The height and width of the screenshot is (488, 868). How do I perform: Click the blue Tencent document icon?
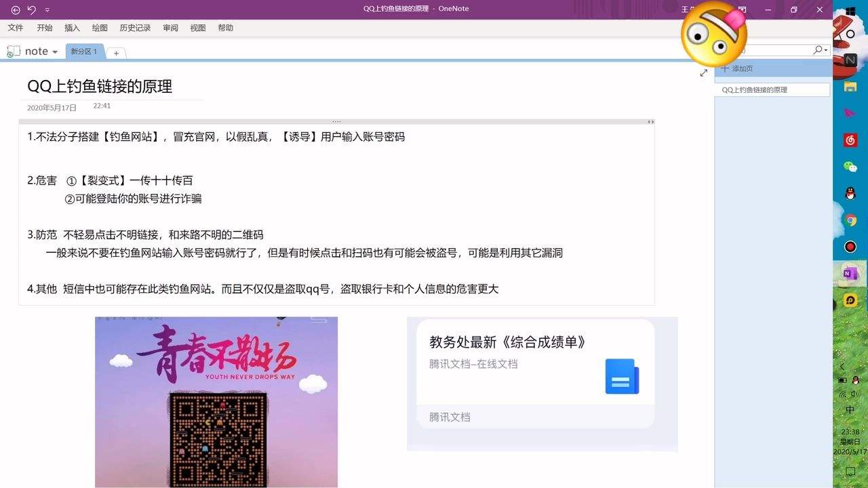pos(622,376)
